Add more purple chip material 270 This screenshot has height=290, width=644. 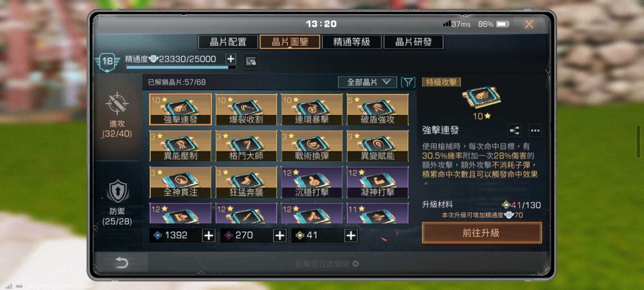279,235
